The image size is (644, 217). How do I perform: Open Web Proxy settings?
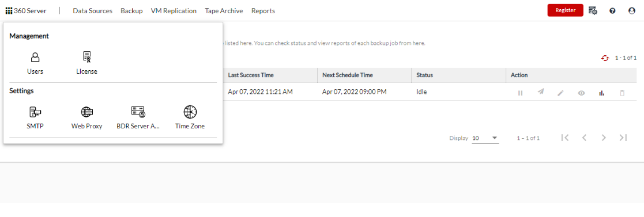coord(86,112)
